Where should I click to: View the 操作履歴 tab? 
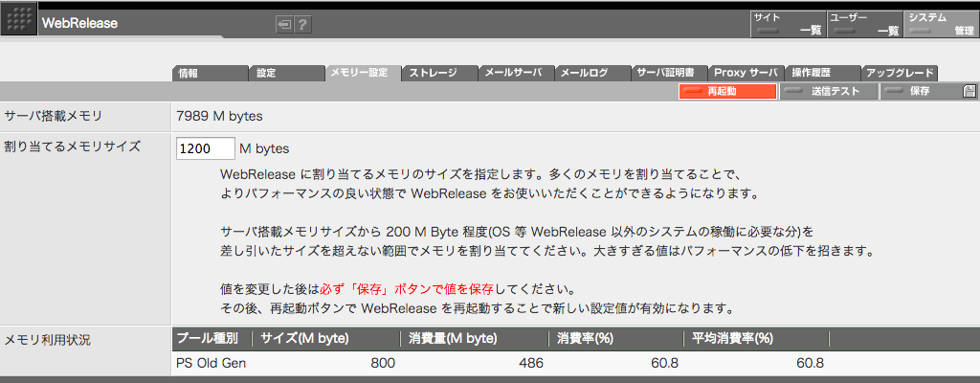[x=822, y=73]
